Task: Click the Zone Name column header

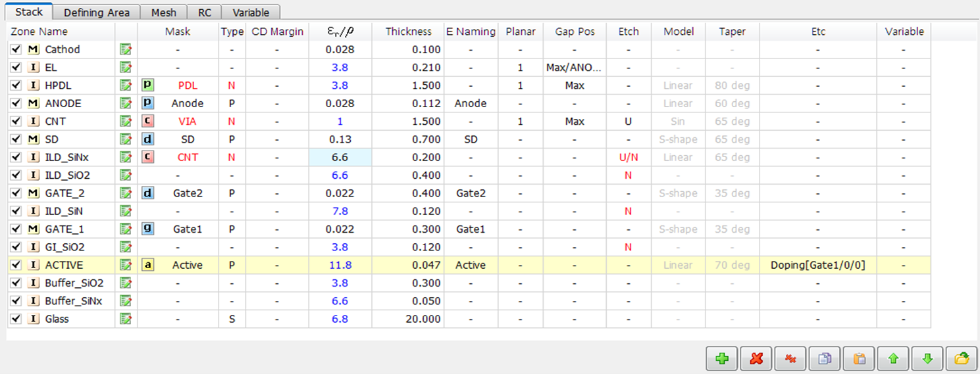Action: pyautogui.click(x=61, y=32)
